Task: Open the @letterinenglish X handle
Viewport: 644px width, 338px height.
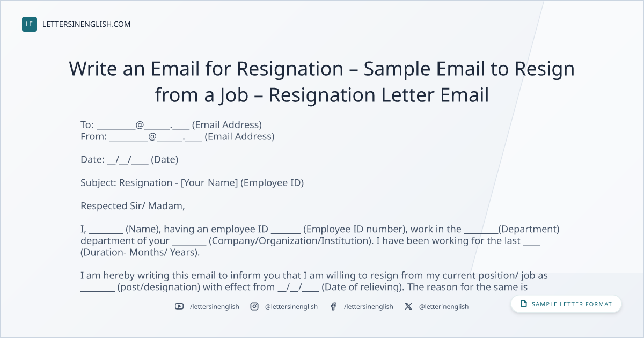Action: [444, 306]
